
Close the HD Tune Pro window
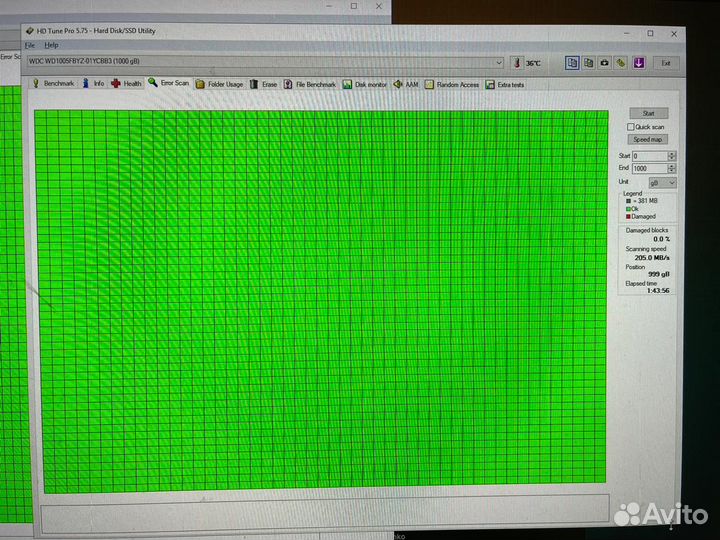674,34
